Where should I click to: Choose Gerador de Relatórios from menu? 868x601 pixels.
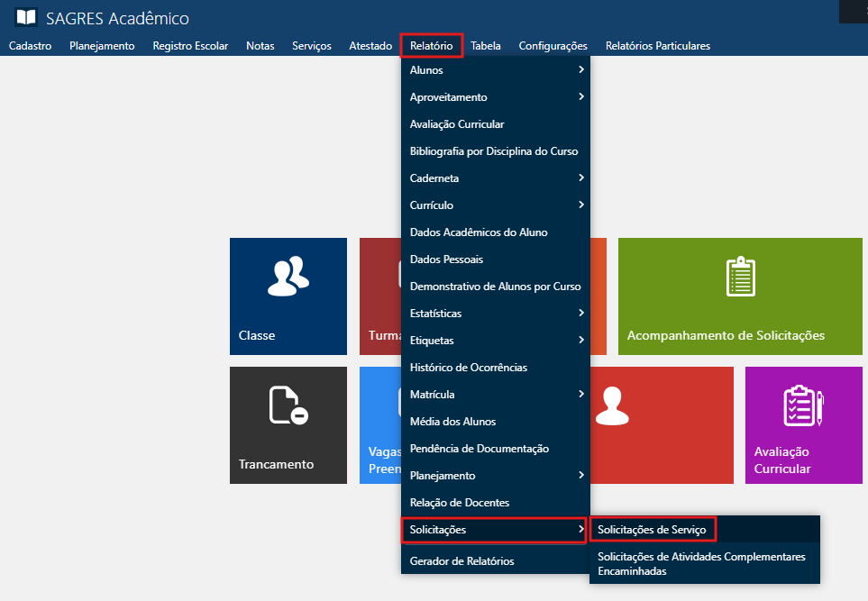[x=461, y=561]
